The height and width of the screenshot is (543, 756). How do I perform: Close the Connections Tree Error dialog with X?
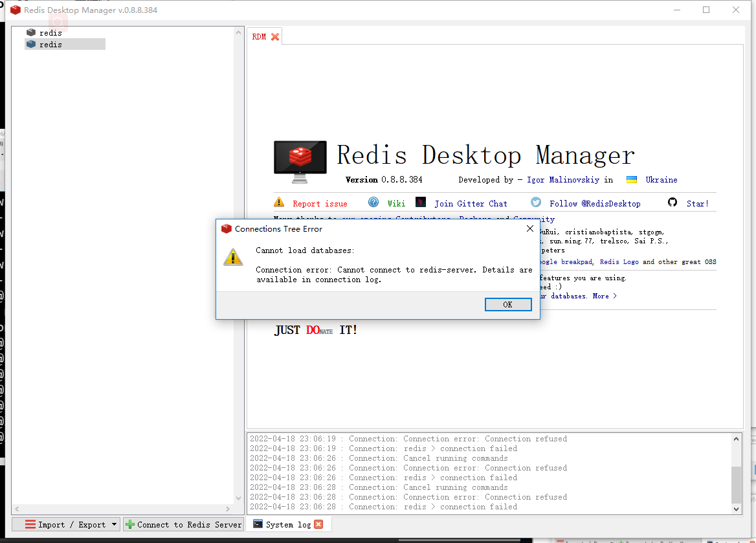[x=530, y=228]
